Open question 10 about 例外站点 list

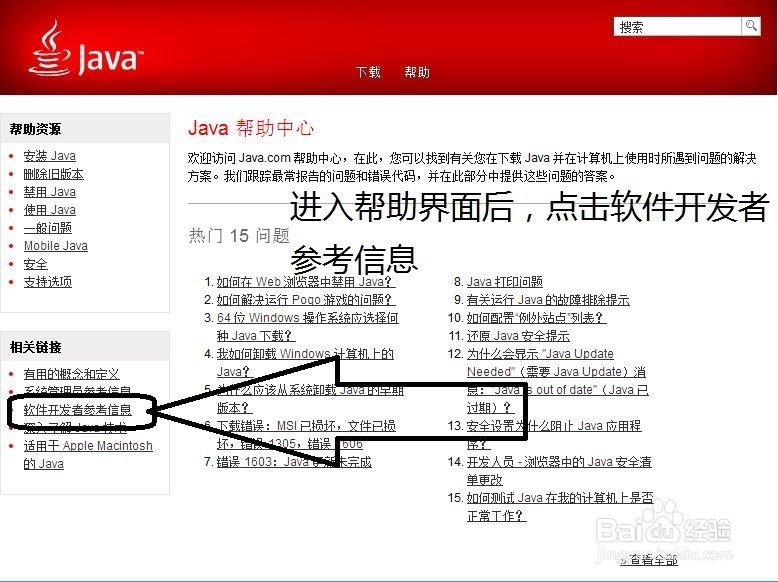(536, 318)
